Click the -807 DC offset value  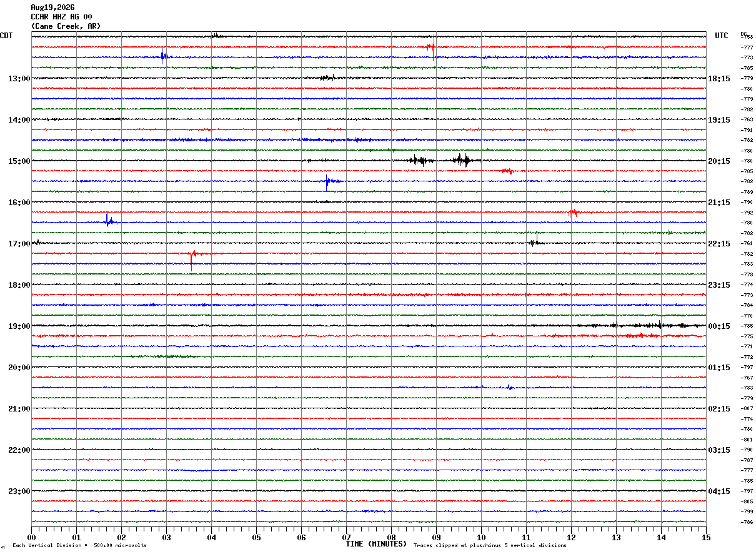coord(747,408)
